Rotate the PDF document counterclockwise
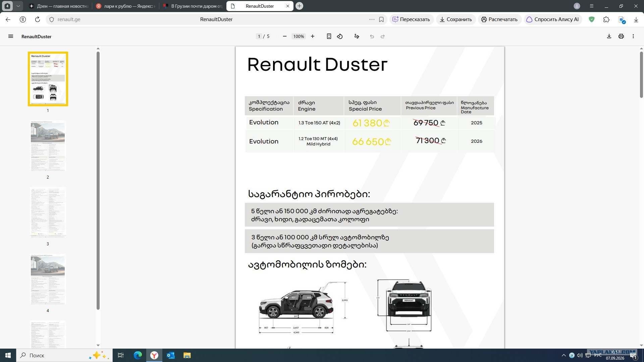The image size is (644, 362). [340, 36]
